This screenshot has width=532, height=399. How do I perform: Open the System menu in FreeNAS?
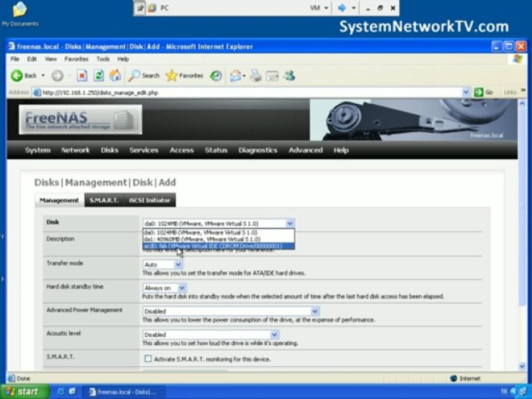(x=38, y=150)
